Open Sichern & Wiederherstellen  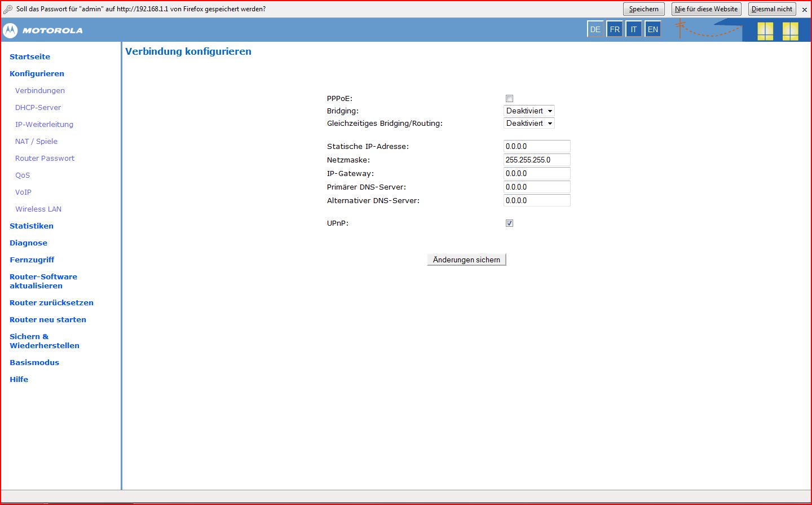[45, 341]
